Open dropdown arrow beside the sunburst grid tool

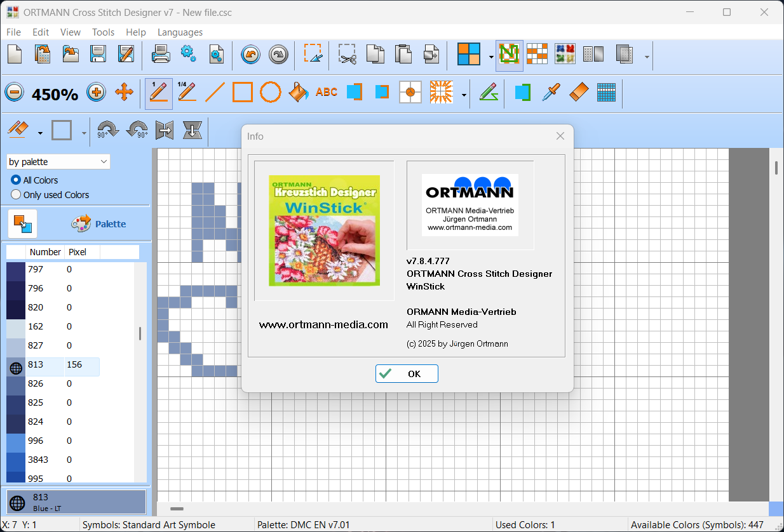pos(464,96)
